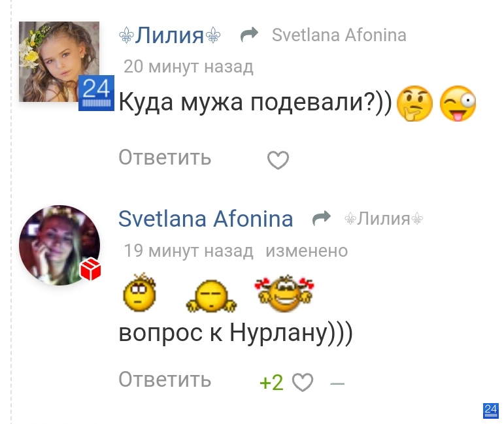
Task: Click the red cube badge on Svetlana's avatar
Action: 91,269
